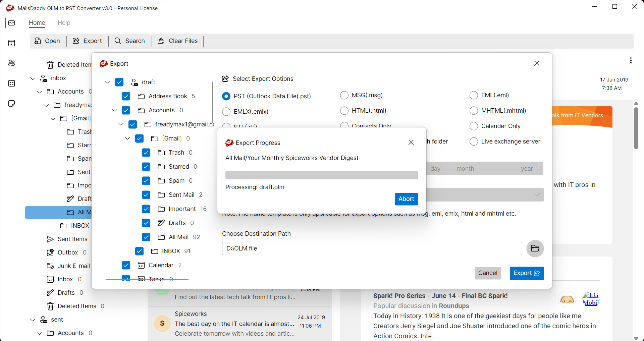Open the Contacts view in the left sidebar

click(x=12, y=63)
